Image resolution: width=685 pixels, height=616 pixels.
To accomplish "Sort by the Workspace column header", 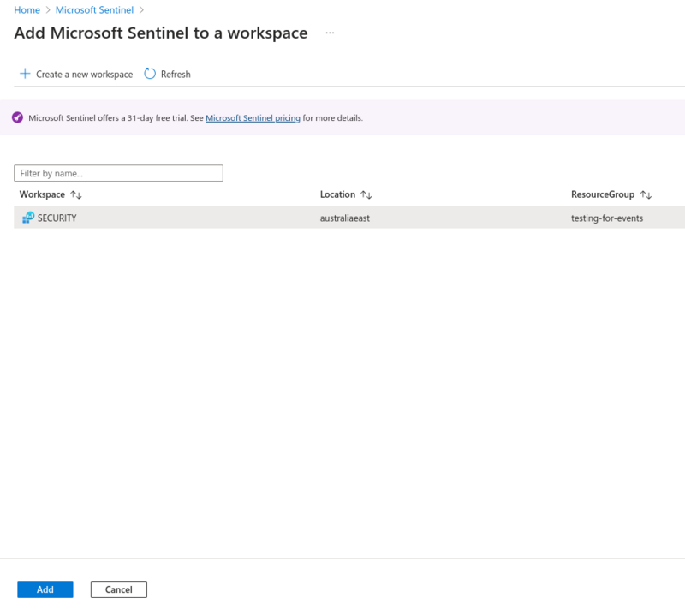I will pos(42,194).
